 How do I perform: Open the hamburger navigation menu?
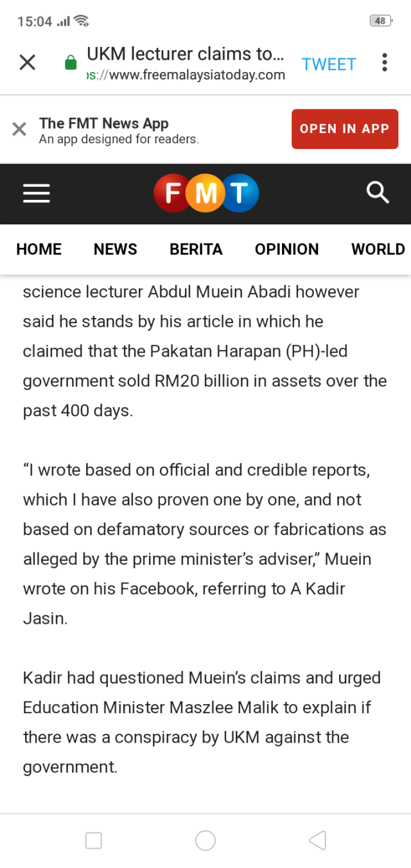pos(37,193)
